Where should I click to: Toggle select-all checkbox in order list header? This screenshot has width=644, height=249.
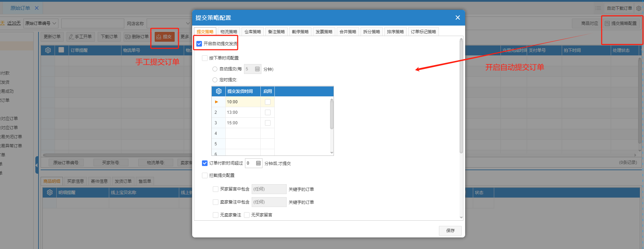[x=61, y=50]
